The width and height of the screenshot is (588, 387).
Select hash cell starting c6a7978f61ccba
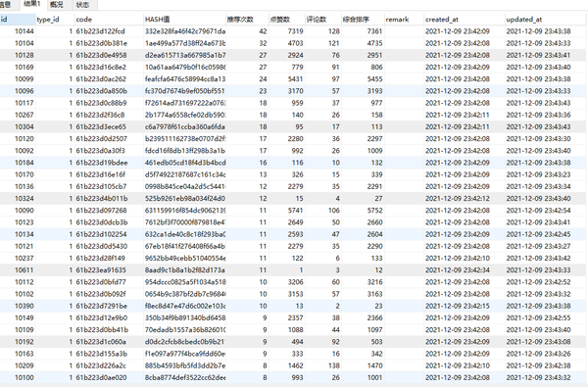[185, 127]
